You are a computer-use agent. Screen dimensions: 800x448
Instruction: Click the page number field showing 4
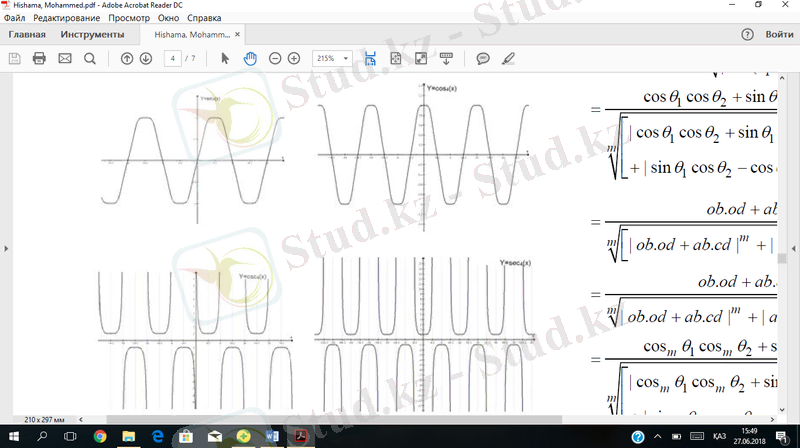173,59
